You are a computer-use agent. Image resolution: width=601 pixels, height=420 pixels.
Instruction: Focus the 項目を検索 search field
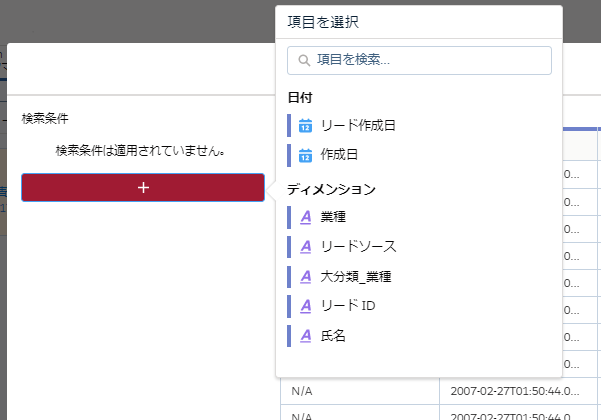[430, 60]
